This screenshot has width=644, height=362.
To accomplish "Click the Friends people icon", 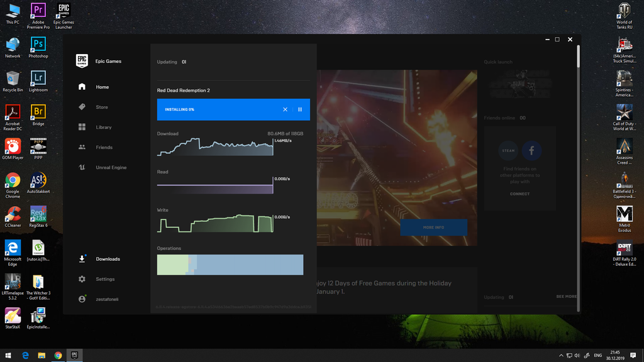I will (x=82, y=147).
